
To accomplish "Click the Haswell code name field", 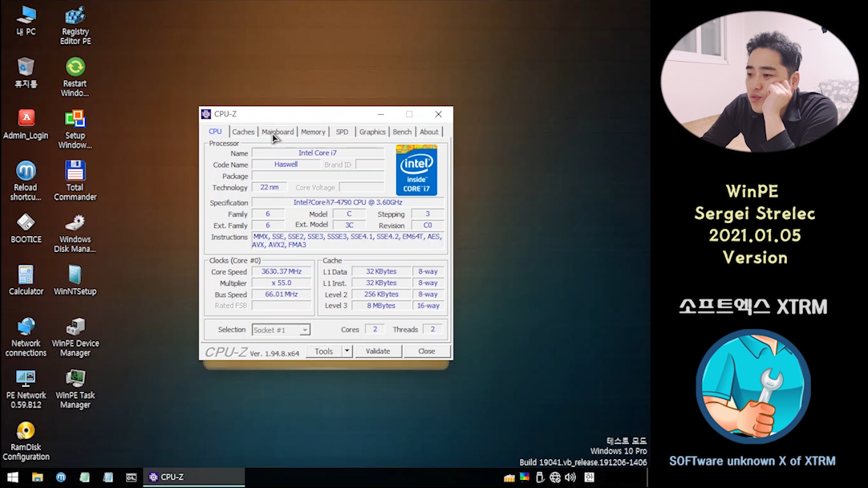I will 286,165.
